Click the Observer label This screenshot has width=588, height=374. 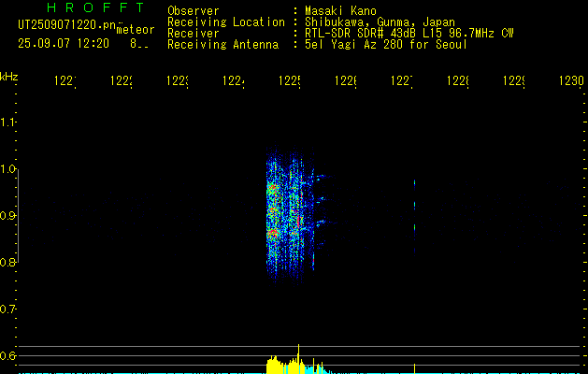[x=194, y=11]
